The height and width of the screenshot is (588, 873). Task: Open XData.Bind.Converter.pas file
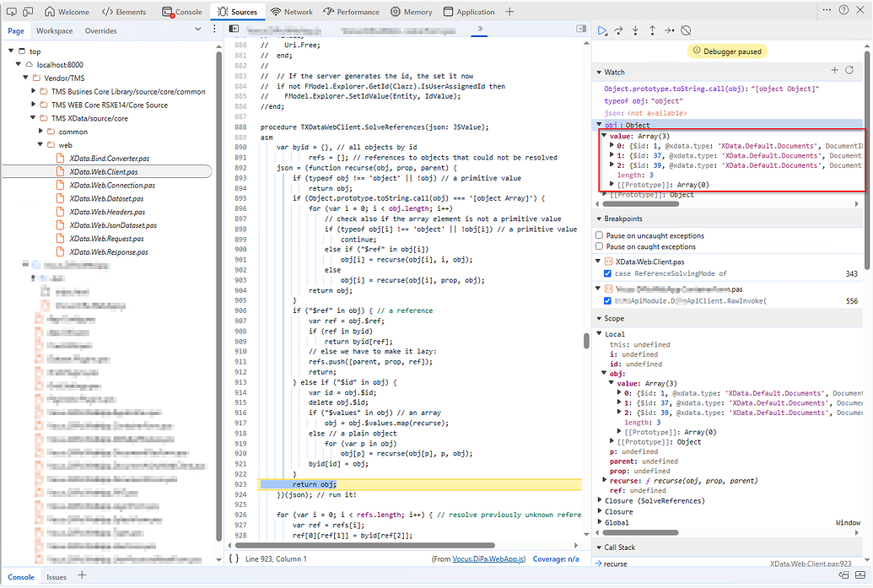[109, 158]
